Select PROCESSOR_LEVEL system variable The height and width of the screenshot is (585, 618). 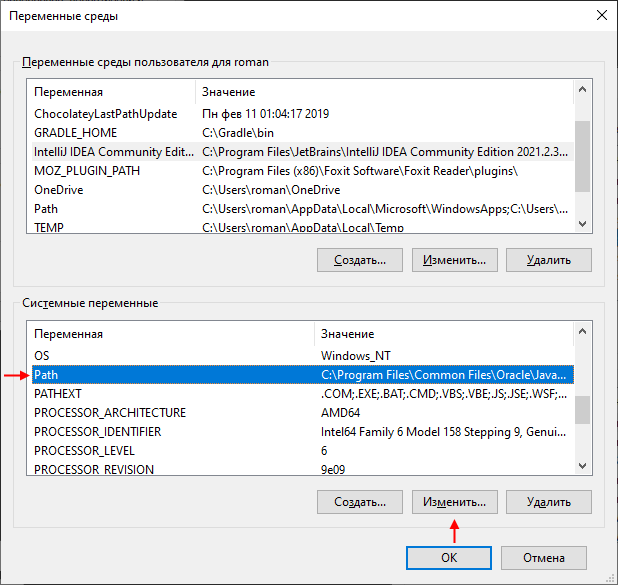coord(303,451)
